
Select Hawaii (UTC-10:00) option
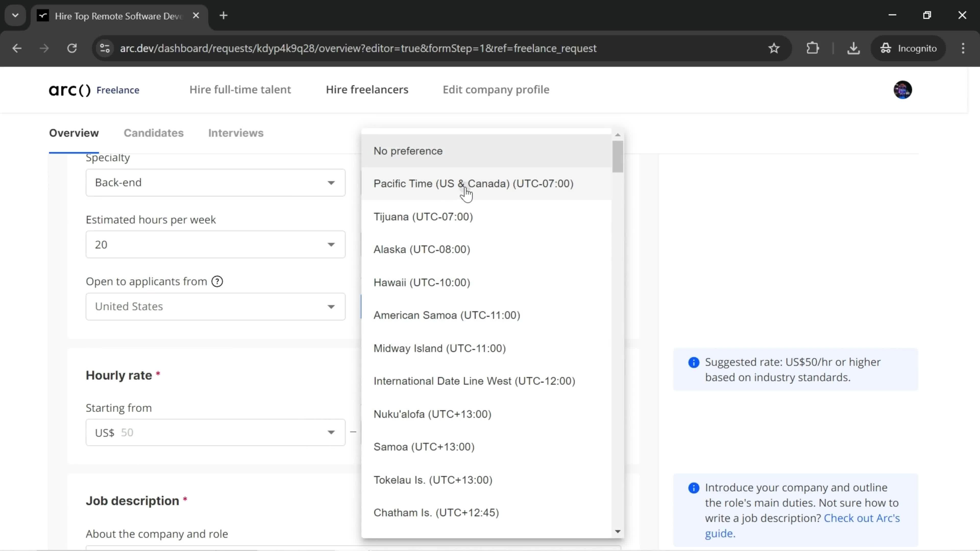(x=486, y=283)
